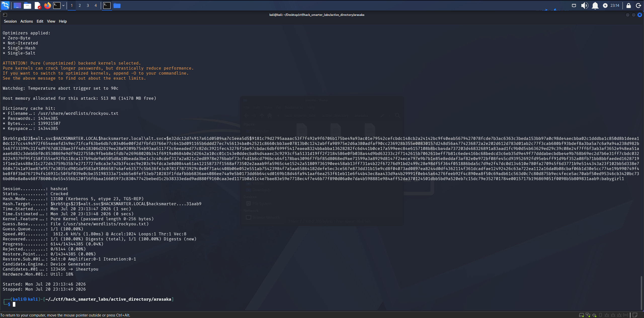This screenshot has width=644, height=318.
Task: Click the VM sound card status icon
Action: [594, 315]
